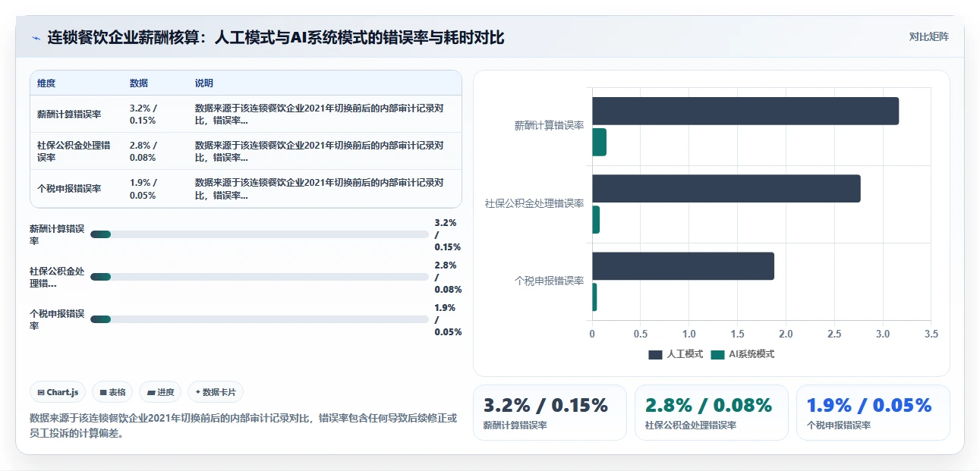980x471 pixels.
Task: Open the blue 1.9% / 0.05% data card
Action: click(x=873, y=413)
